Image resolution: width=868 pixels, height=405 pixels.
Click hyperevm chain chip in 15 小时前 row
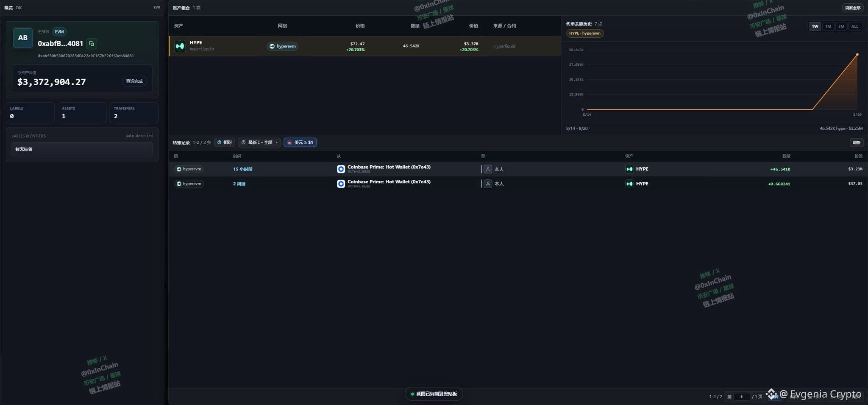pyautogui.click(x=189, y=169)
